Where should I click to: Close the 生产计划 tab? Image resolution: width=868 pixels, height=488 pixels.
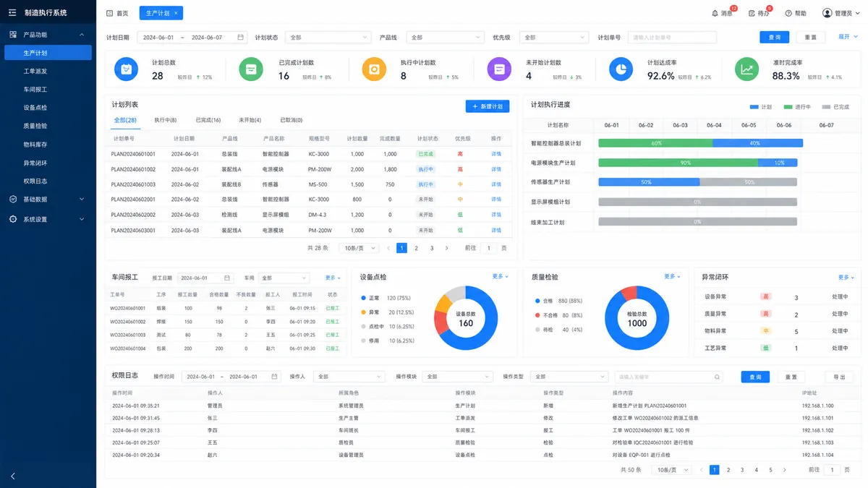[176, 13]
